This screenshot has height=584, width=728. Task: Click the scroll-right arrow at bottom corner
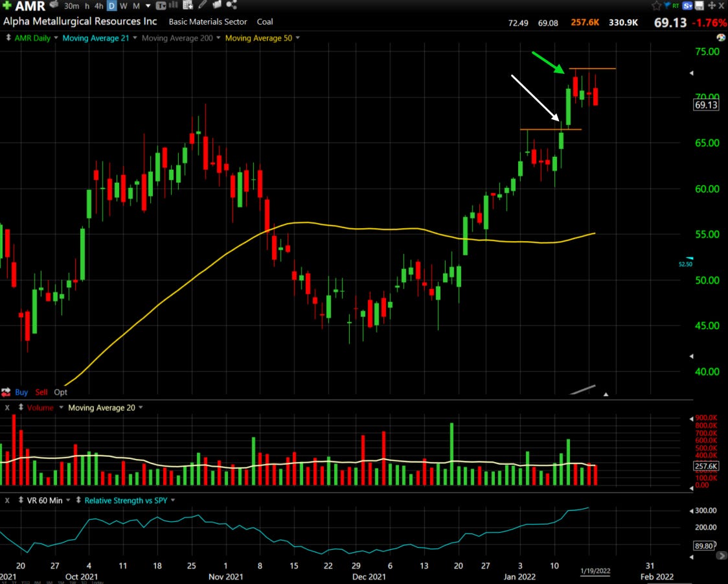coord(722,555)
